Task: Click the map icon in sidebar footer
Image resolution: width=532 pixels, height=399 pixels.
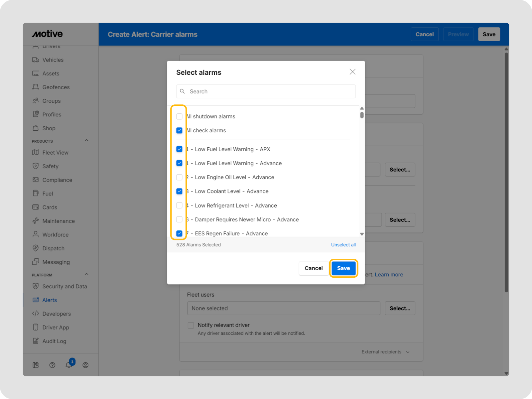Action: 36,365
